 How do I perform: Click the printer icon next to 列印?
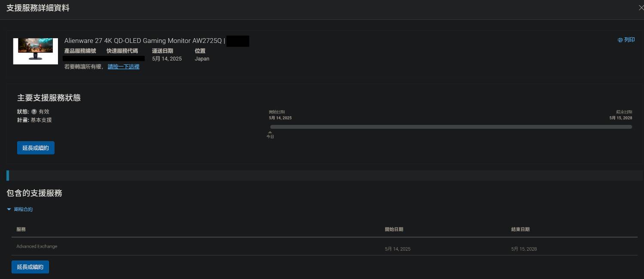point(620,40)
